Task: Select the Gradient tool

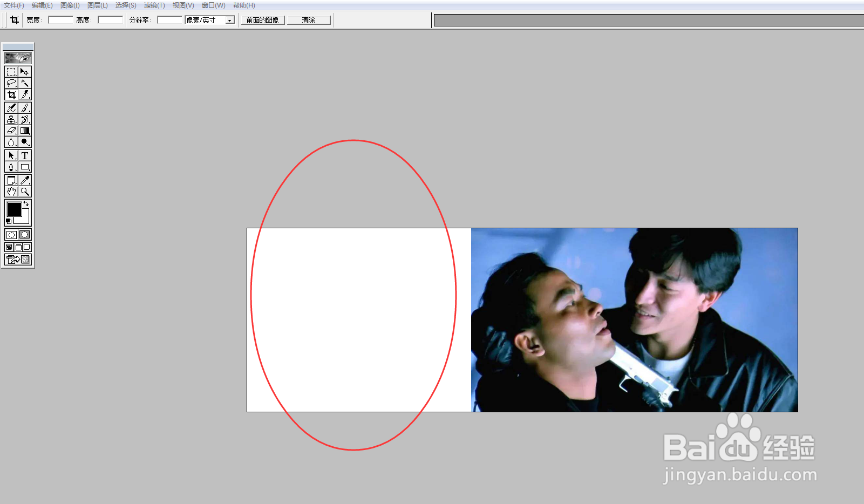Action: pos(25,131)
